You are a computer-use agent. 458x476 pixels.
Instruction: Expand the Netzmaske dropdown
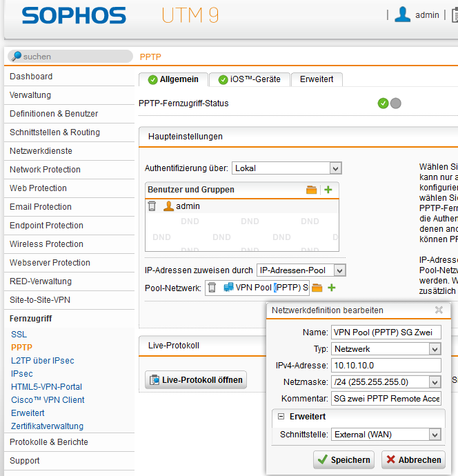coord(386,381)
